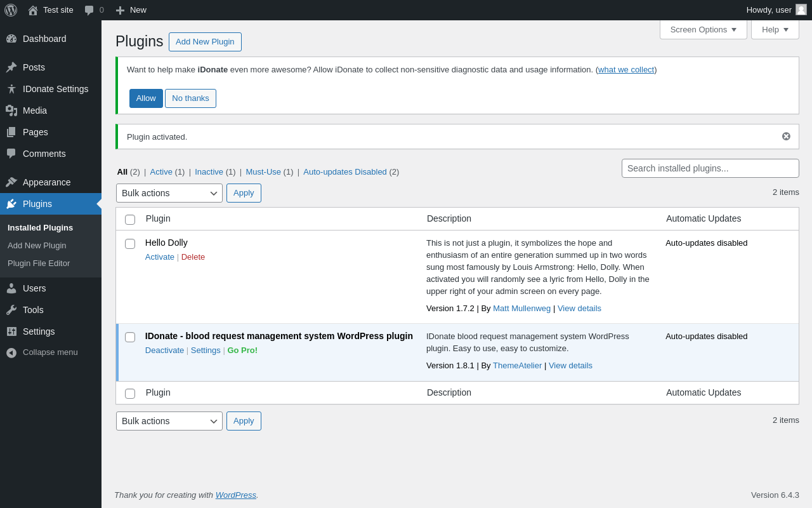Check the Hello Dolly plugin checkbox
The height and width of the screenshot is (508, 812).
click(x=130, y=244)
